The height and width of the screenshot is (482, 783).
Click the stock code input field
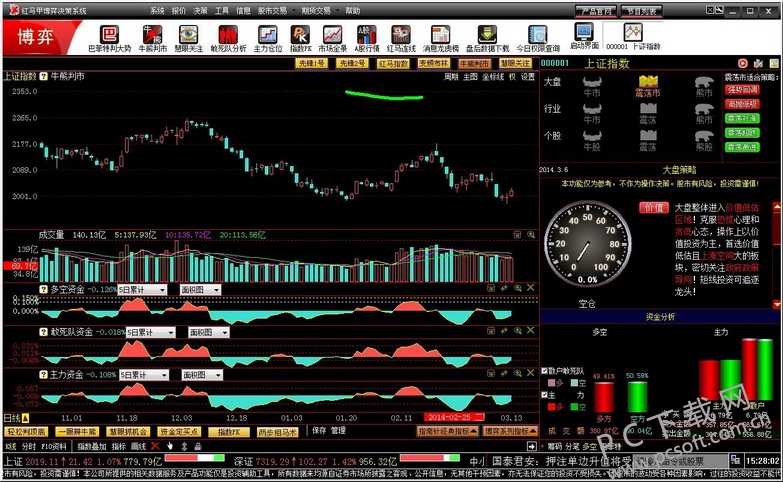point(680,460)
